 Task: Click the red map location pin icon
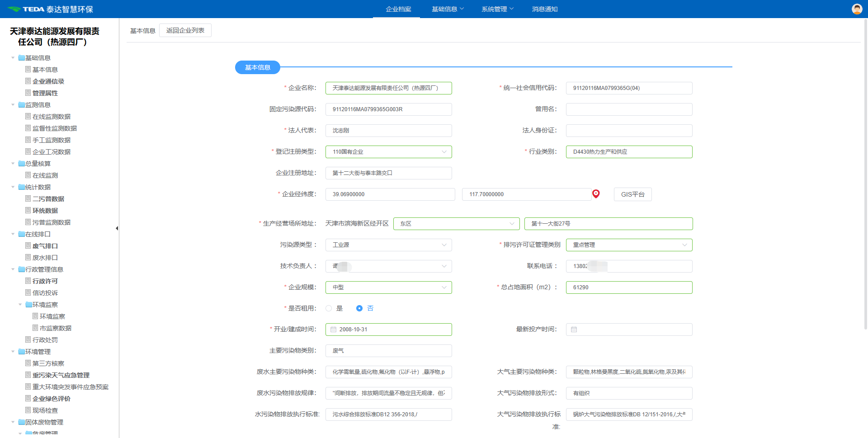point(596,194)
